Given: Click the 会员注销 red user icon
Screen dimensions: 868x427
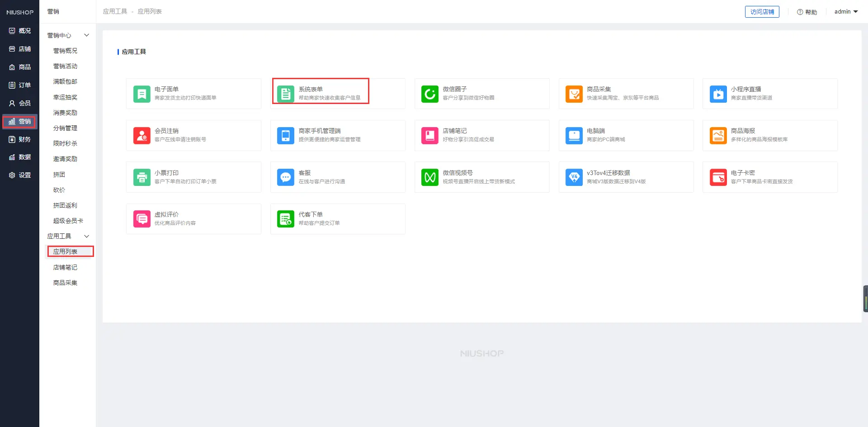Looking at the screenshot, I should coord(142,136).
